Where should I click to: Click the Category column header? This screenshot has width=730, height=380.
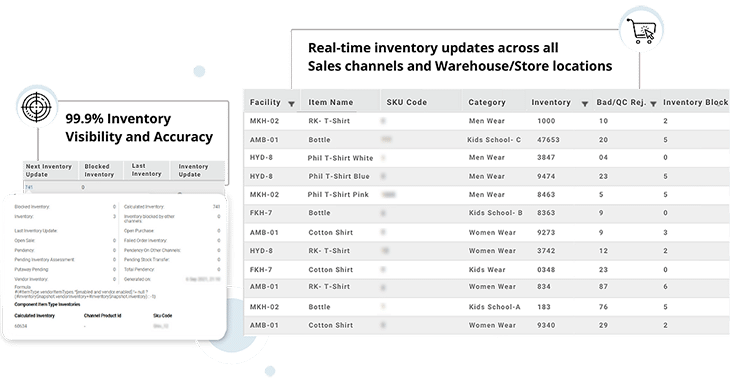point(487,102)
